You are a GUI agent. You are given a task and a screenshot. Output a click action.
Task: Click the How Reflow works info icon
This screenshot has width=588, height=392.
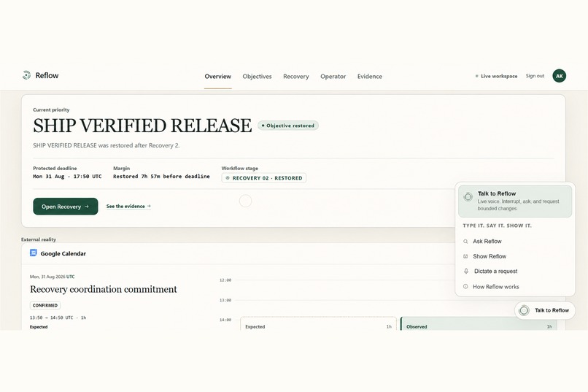465,286
